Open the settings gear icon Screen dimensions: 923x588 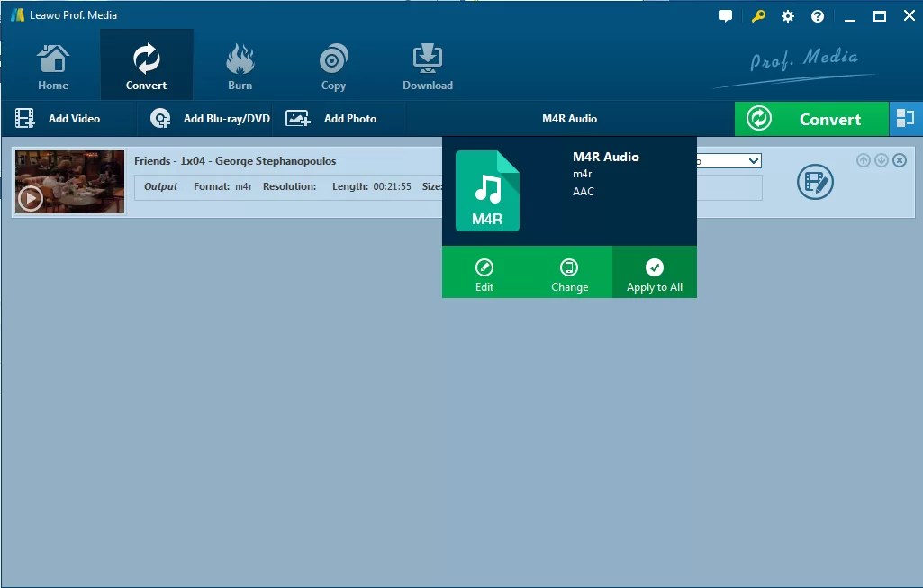[787, 15]
